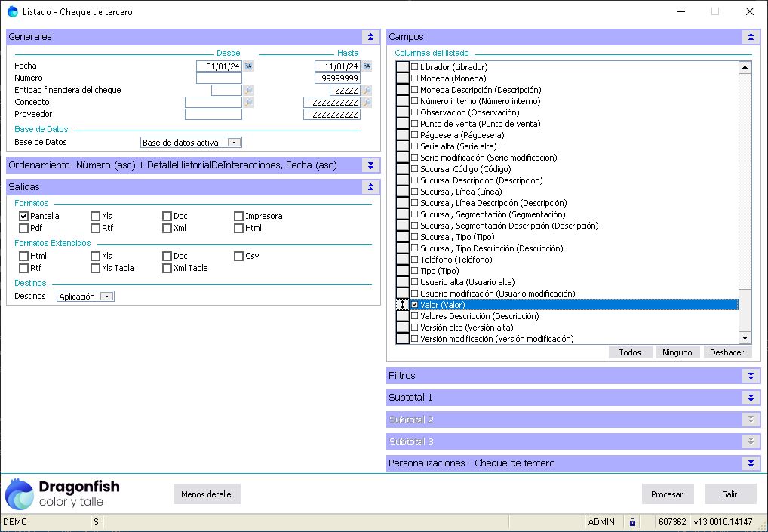Select the "Observación (Observación)" row
This screenshot has height=532, width=768.
point(573,112)
